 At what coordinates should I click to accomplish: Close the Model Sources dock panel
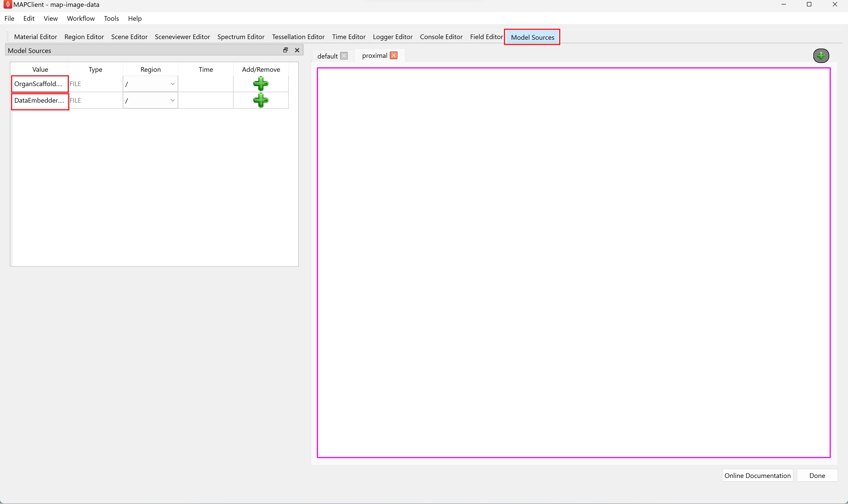297,50
